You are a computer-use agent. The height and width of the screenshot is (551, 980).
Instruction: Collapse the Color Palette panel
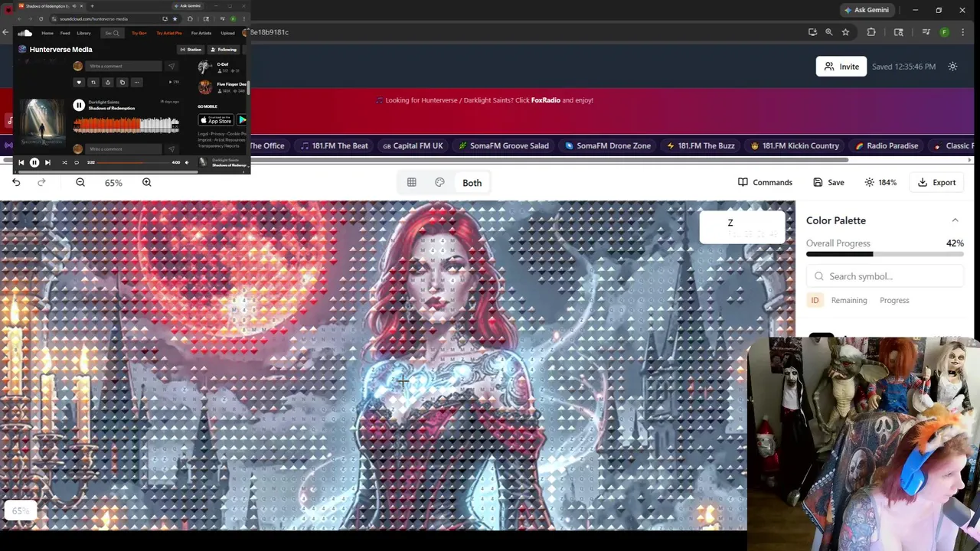(x=955, y=220)
